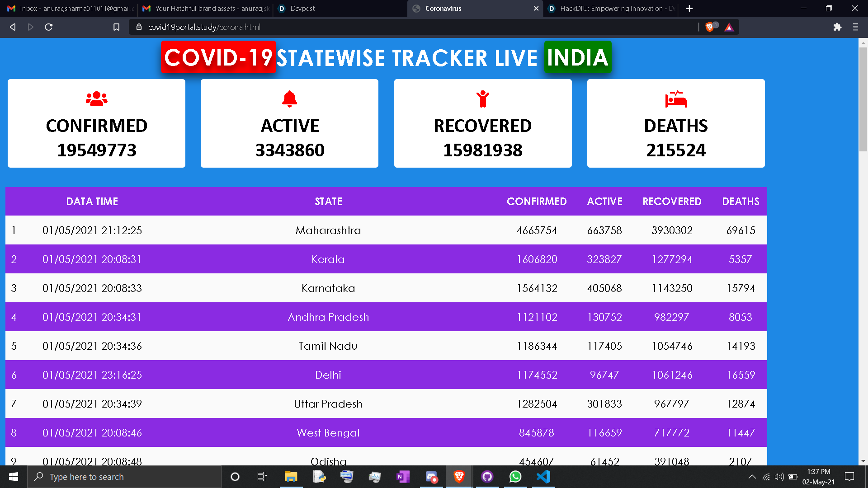Open Visual Studio Code from the taskbar
The height and width of the screenshot is (488, 868).
click(543, 477)
